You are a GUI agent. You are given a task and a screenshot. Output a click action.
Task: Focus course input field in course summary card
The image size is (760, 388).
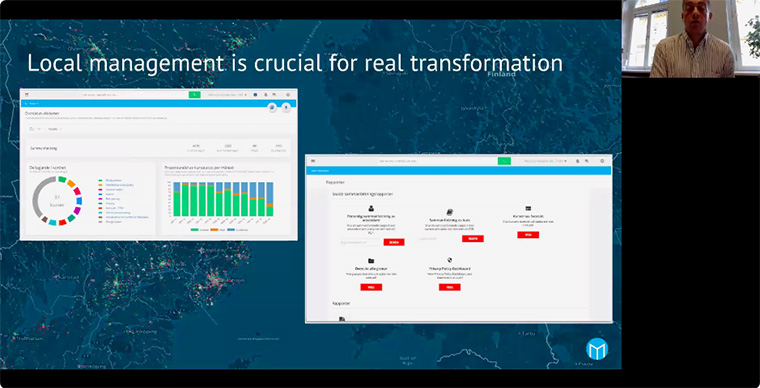[x=439, y=239]
